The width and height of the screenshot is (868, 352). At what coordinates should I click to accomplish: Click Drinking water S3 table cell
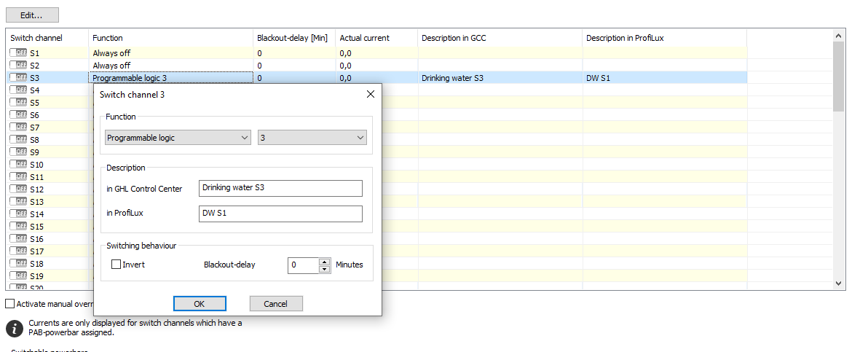(x=500, y=77)
